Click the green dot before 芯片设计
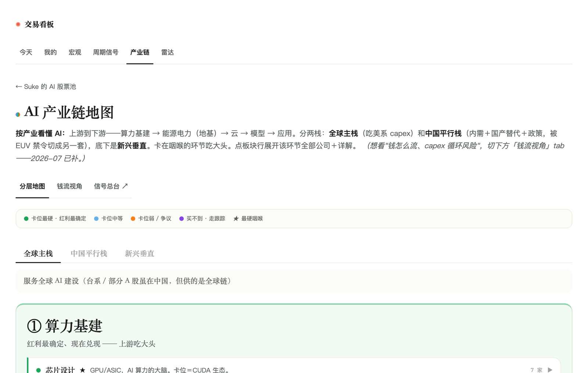 pyautogui.click(x=39, y=370)
